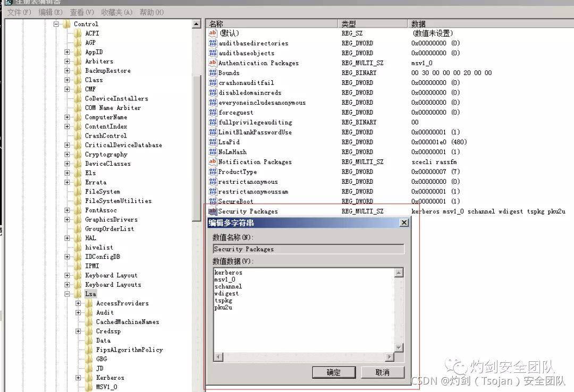574x392 pixels.
Task: Expand the ComputerName key
Action: coord(67,117)
